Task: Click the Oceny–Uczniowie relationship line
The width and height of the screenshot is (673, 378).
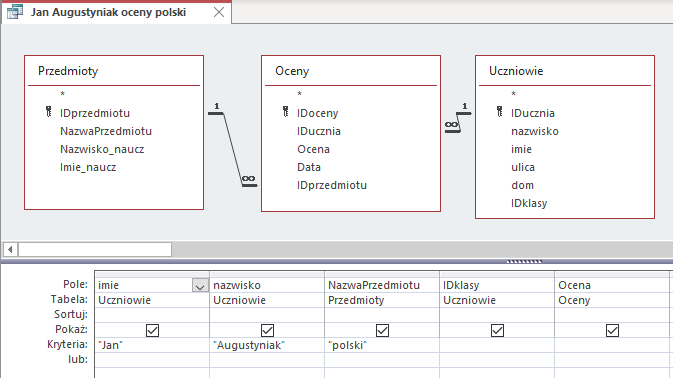Action: [x=458, y=122]
